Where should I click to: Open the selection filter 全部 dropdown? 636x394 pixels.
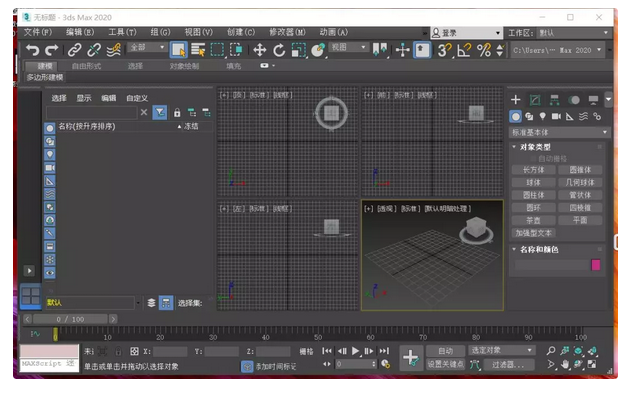click(x=147, y=47)
